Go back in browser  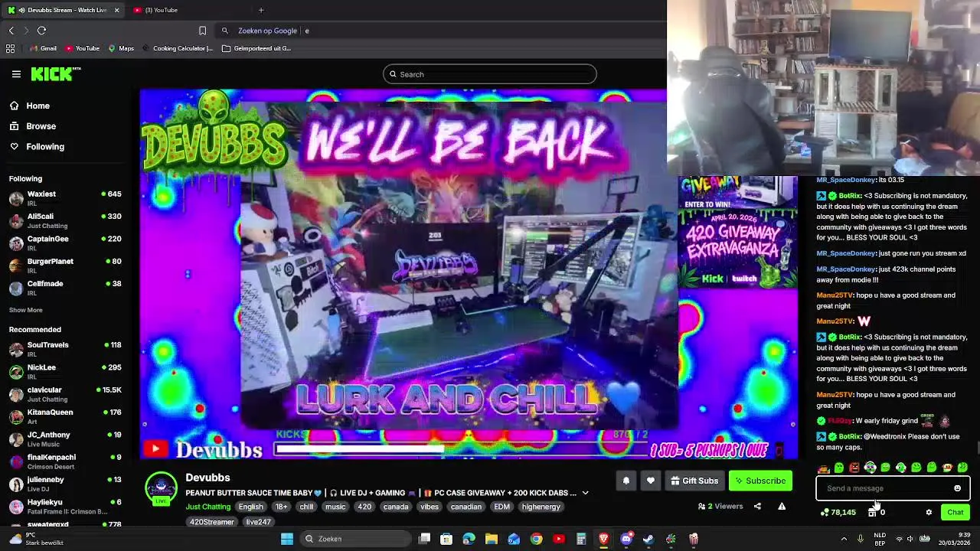pos(11,31)
